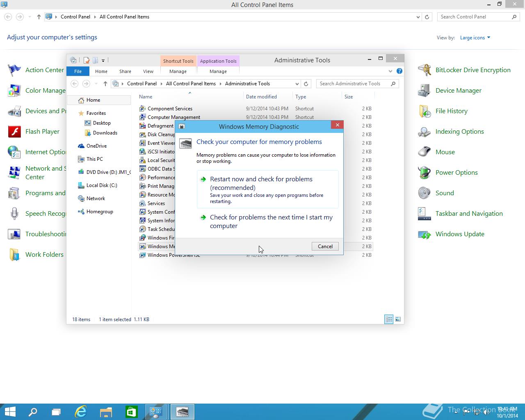The height and width of the screenshot is (420, 525).
Task: Open Internet Options icon in Control Panel
Action: coord(14,152)
